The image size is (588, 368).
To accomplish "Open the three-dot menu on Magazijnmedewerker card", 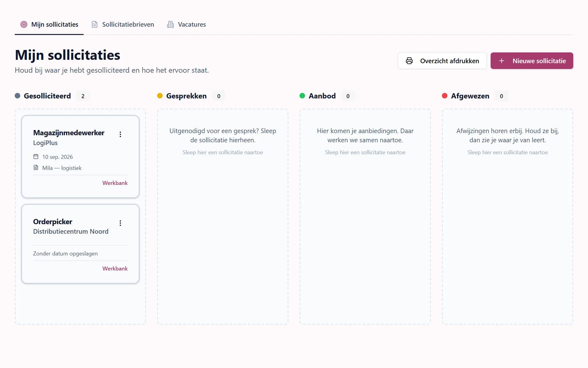I will tap(120, 134).
